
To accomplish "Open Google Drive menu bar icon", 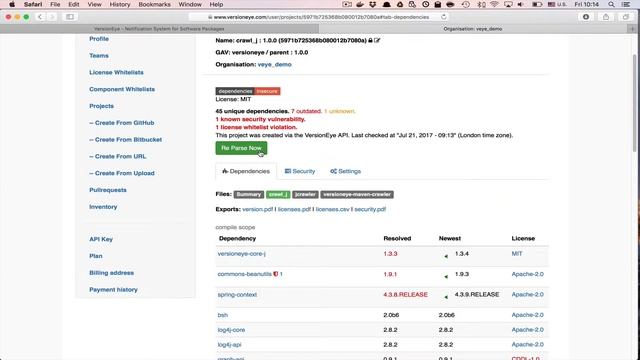I will [400, 4].
